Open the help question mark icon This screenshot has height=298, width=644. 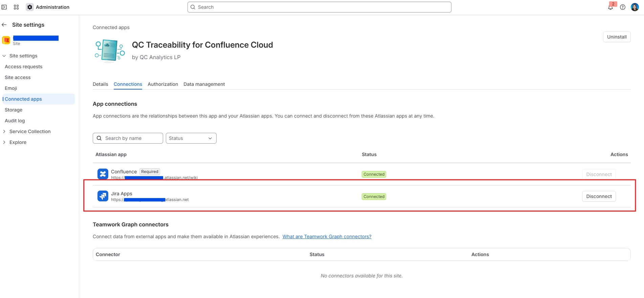(623, 7)
